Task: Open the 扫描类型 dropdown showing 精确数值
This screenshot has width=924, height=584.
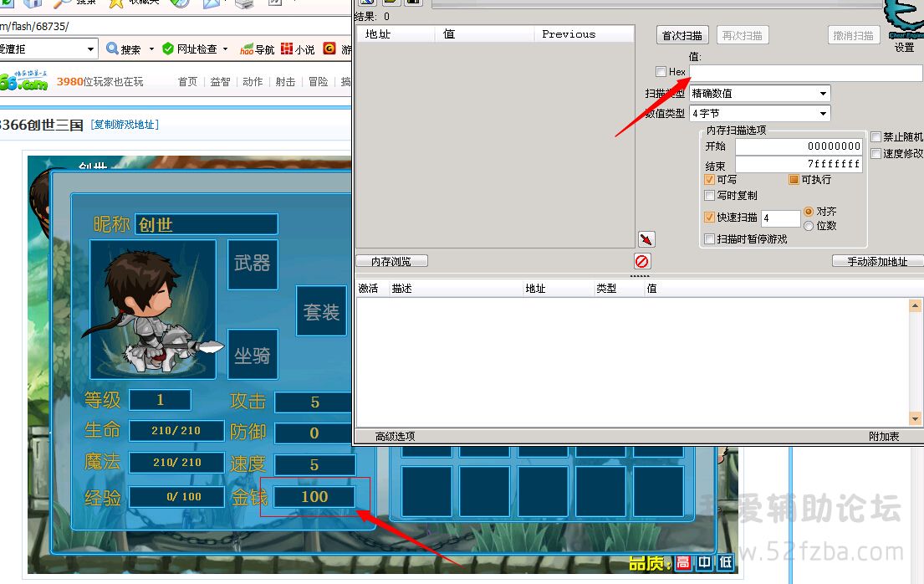Action: click(x=759, y=93)
